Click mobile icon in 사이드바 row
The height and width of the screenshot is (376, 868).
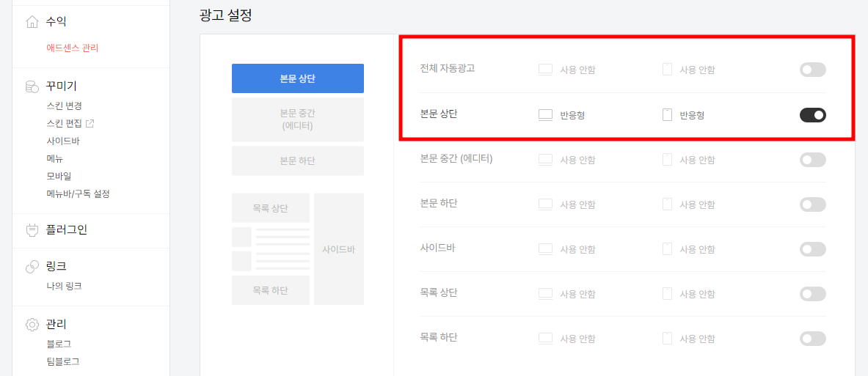tap(667, 249)
